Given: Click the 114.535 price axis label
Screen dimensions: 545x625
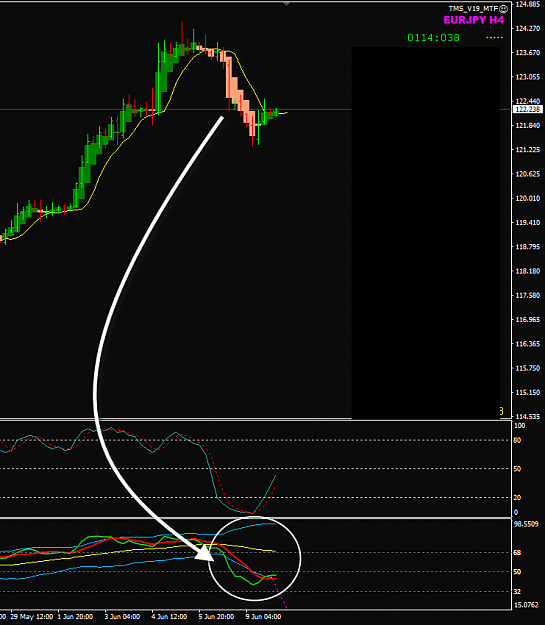Looking at the screenshot, I should tap(527, 417).
